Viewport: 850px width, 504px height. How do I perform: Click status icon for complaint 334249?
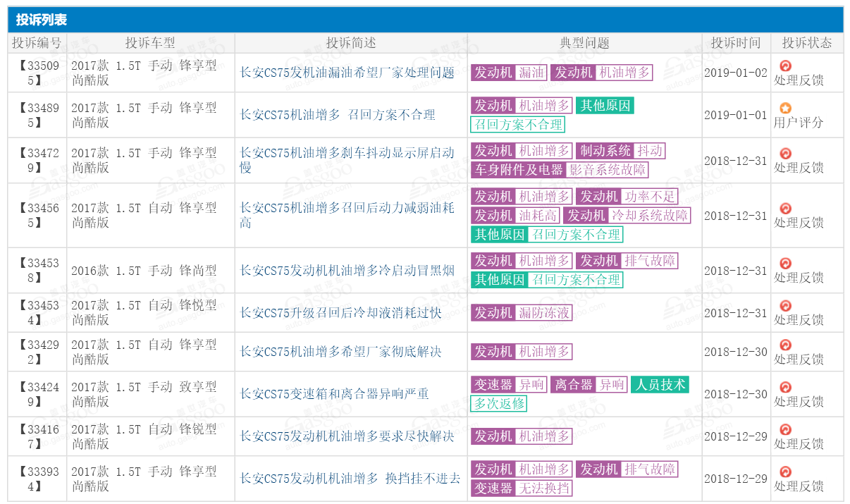tap(785, 388)
